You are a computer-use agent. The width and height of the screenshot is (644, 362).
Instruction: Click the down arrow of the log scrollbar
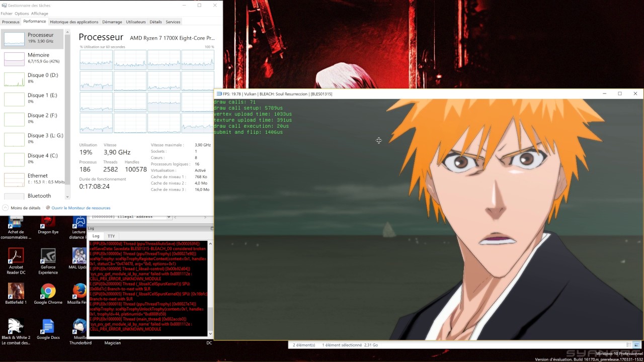[x=211, y=334]
